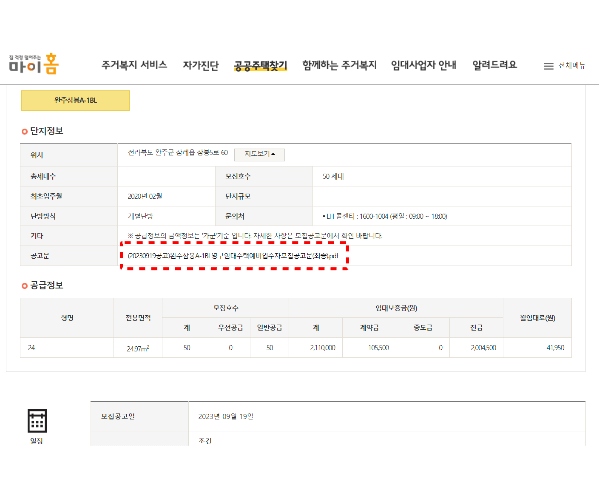Open the 알려드려요 menu

click(494, 65)
